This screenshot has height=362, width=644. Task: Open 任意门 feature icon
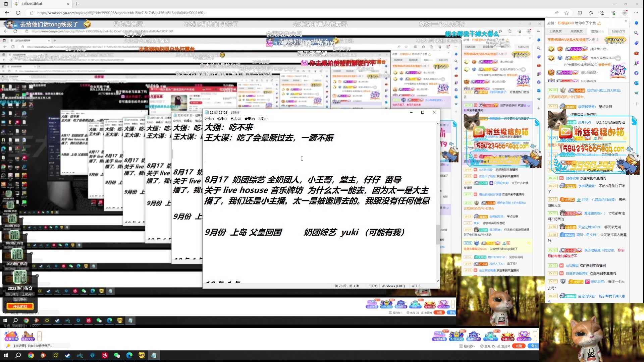pyautogui.click(x=490, y=336)
